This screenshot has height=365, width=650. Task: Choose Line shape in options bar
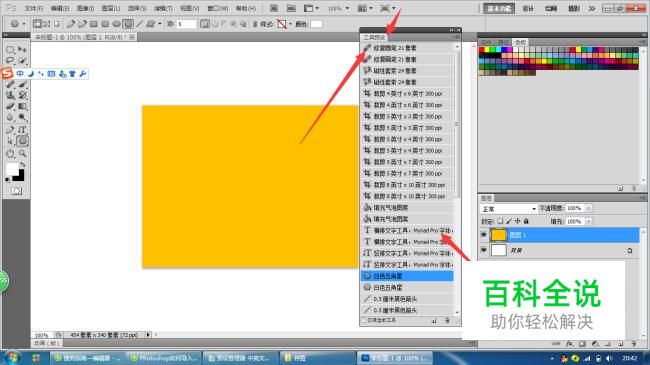click(x=140, y=24)
